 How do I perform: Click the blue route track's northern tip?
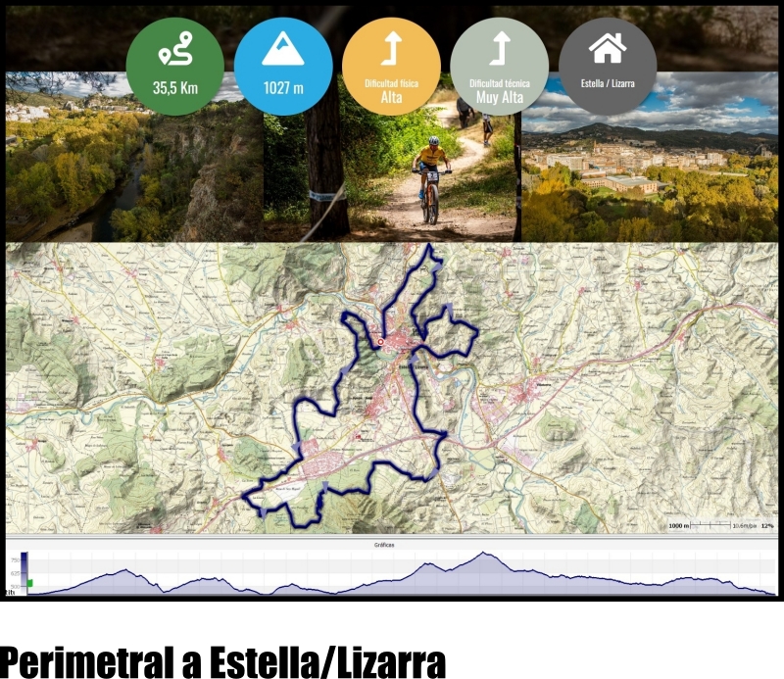(429, 247)
